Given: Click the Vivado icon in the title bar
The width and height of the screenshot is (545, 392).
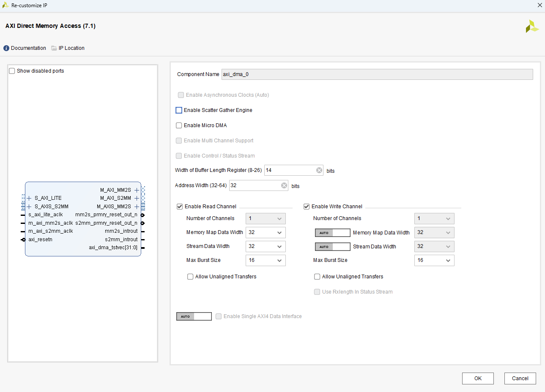Looking at the screenshot, I should click(x=5, y=5).
